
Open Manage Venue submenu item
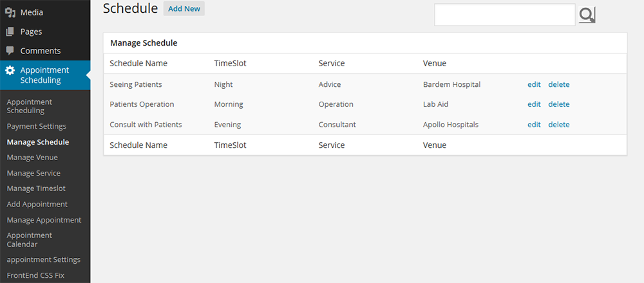tap(32, 158)
